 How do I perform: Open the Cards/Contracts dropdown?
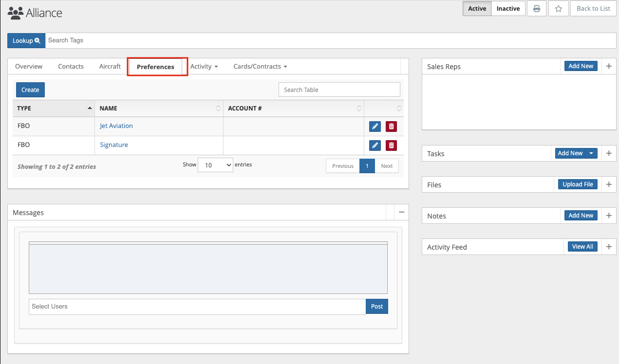point(260,67)
